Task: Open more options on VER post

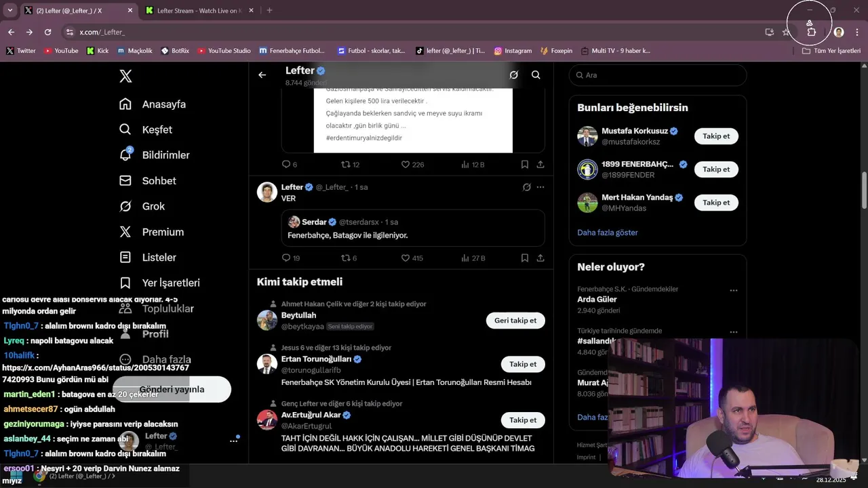Action: [540, 187]
